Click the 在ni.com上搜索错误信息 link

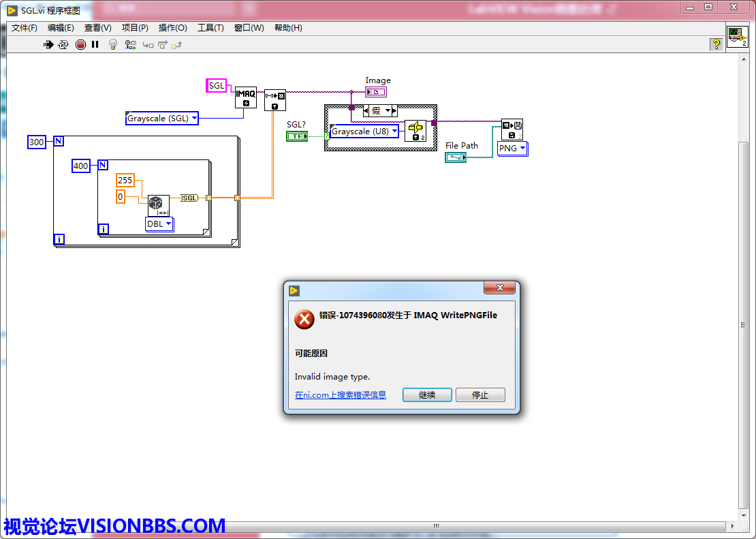click(340, 395)
